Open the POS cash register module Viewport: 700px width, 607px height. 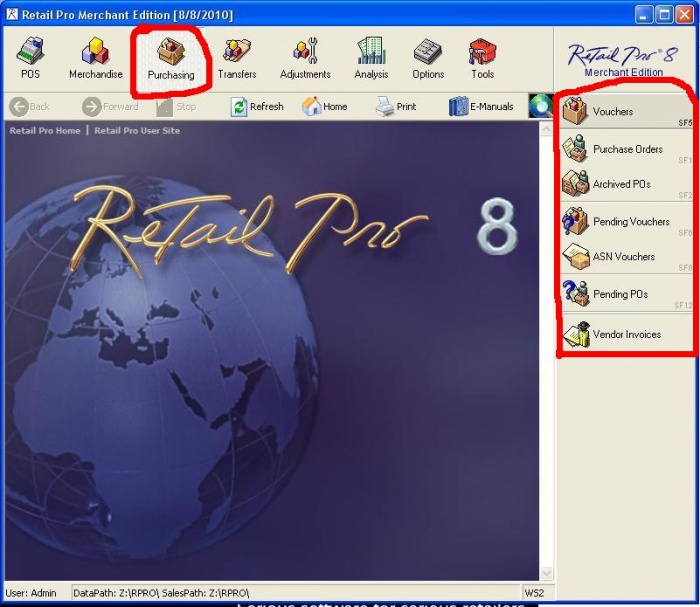[x=30, y=58]
